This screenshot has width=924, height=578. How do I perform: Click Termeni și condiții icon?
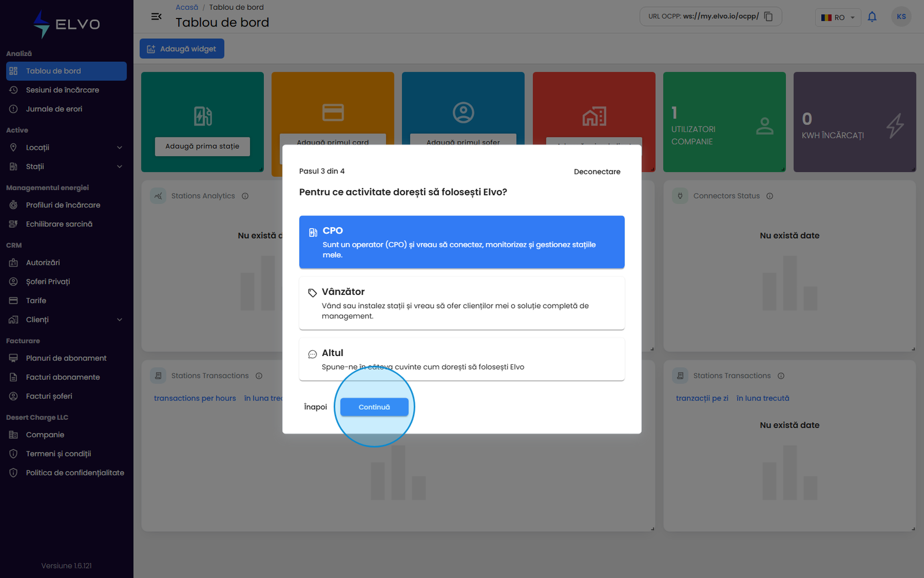tap(13, 454)
